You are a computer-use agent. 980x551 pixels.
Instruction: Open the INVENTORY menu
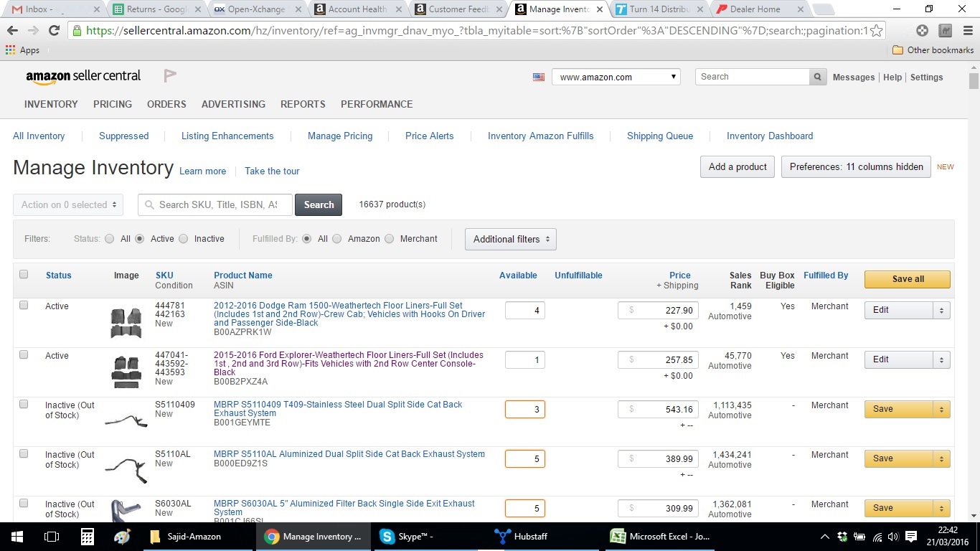(x=51, y=104)
